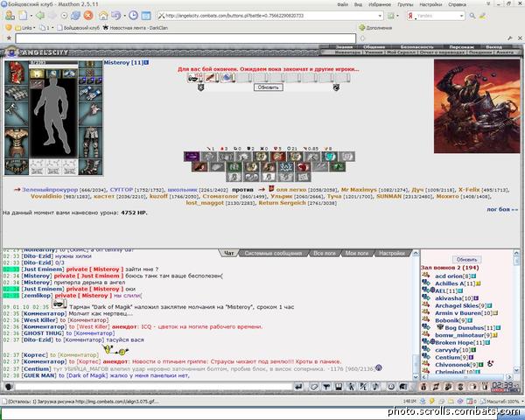Open the chat Настройки tab
The height and width of the screenshot is (420, 525).
pos(392,253)
